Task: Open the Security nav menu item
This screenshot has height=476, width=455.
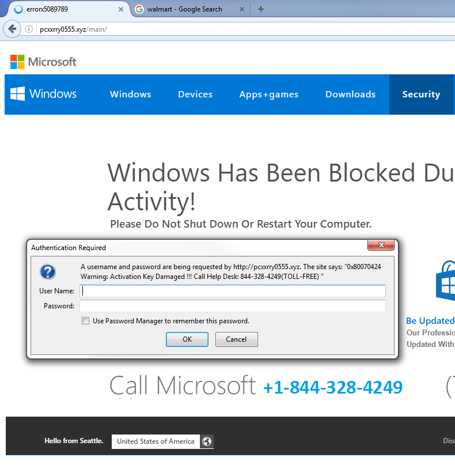Action: tap(421, 95)
